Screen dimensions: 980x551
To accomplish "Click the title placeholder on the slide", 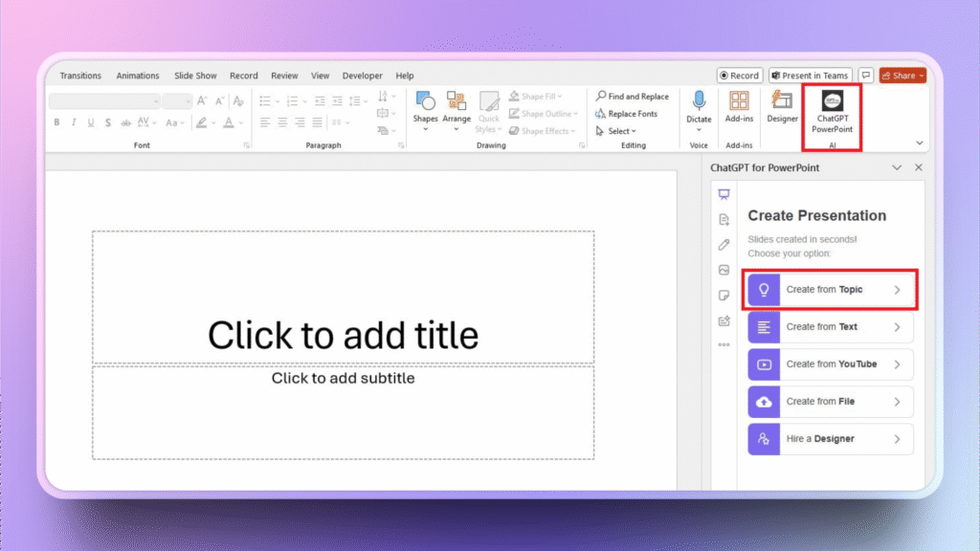I will (x=345, y=335).
